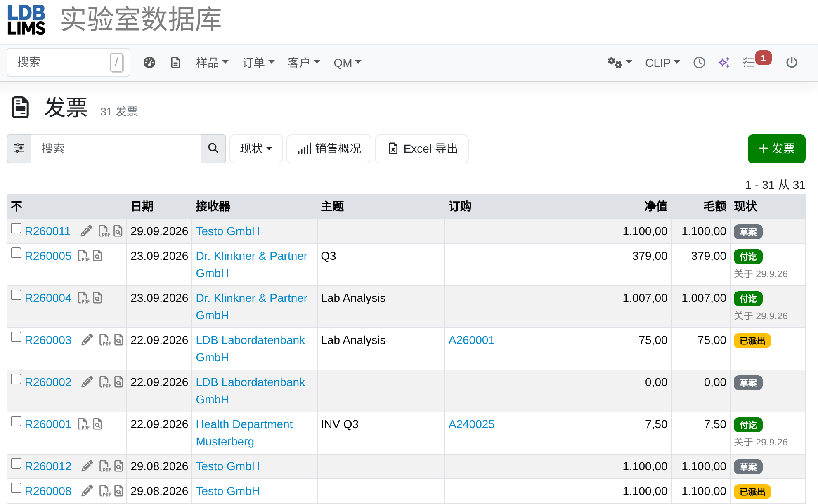Preview invoice R260004 document

click(97, 298)
